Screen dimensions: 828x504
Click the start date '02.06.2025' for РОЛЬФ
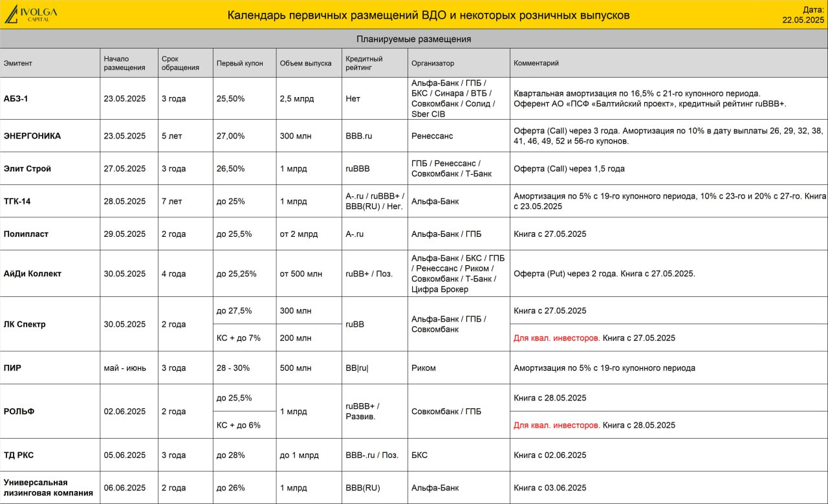125,411
